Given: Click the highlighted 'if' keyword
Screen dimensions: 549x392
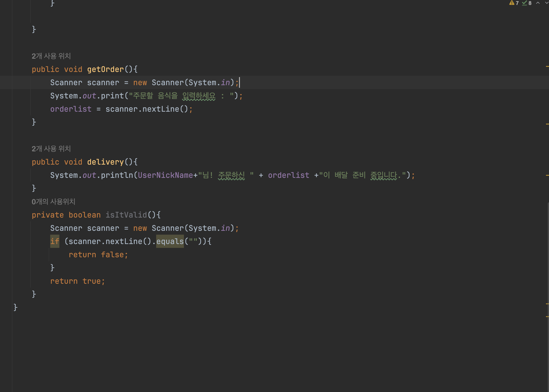Looking at the screenshot, I should pyautogui.click(x=55, y=241).
